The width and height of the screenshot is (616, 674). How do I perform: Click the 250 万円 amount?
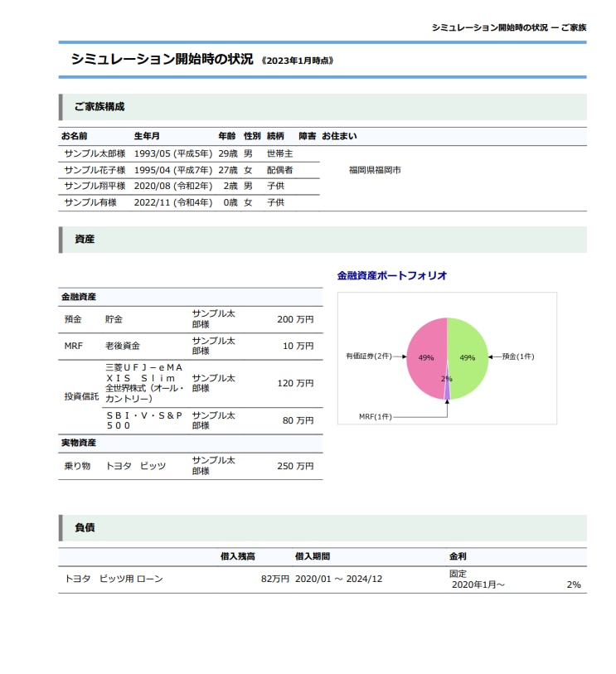(295, 466)
